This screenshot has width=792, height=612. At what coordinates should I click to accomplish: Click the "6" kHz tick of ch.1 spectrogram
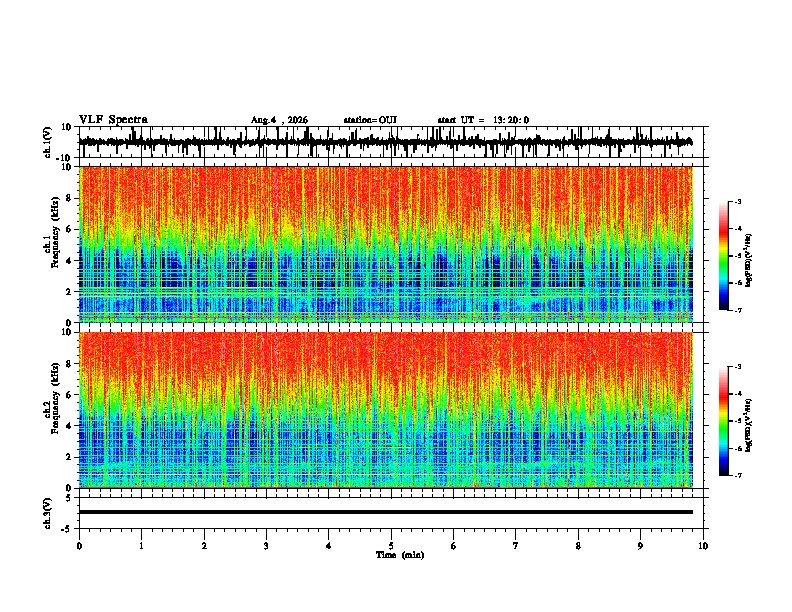tap(70, 230)
